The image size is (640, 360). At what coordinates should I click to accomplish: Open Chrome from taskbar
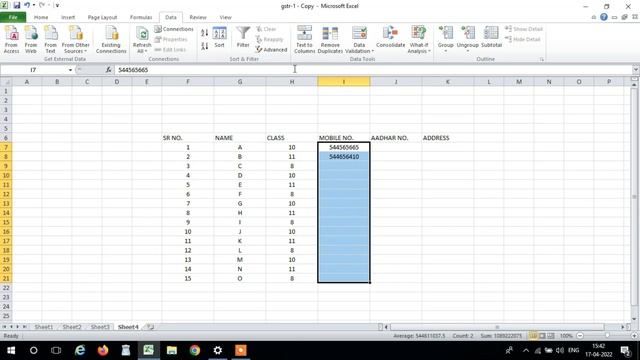(195, 350)
